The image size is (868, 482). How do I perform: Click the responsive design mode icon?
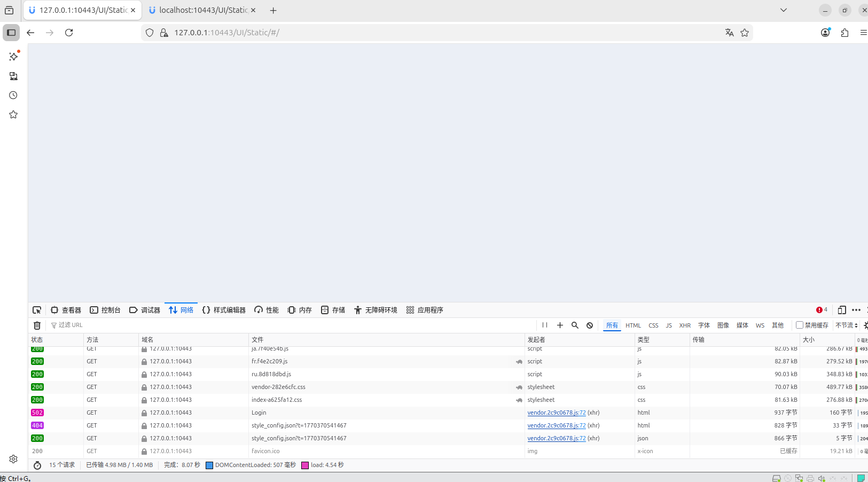click(842, 310)
